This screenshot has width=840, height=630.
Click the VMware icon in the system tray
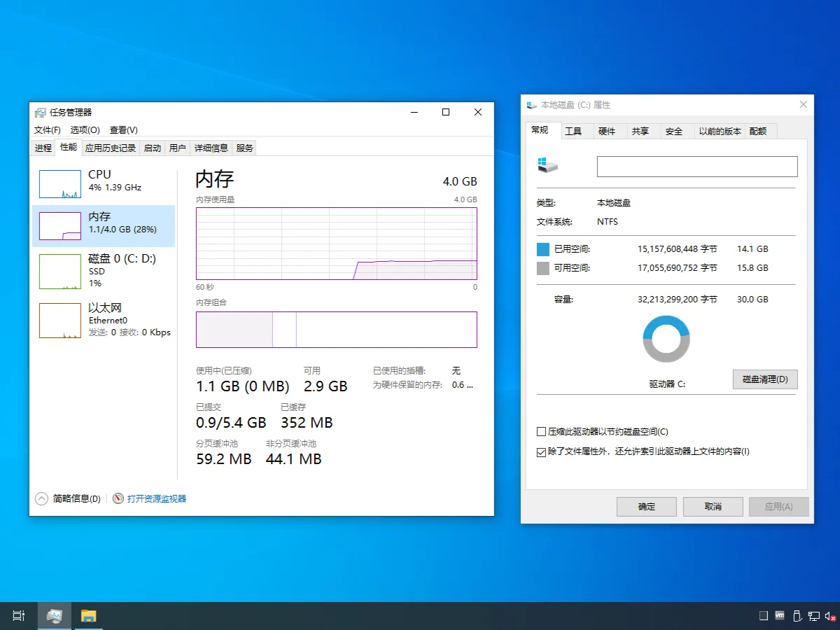coord(779,615)
